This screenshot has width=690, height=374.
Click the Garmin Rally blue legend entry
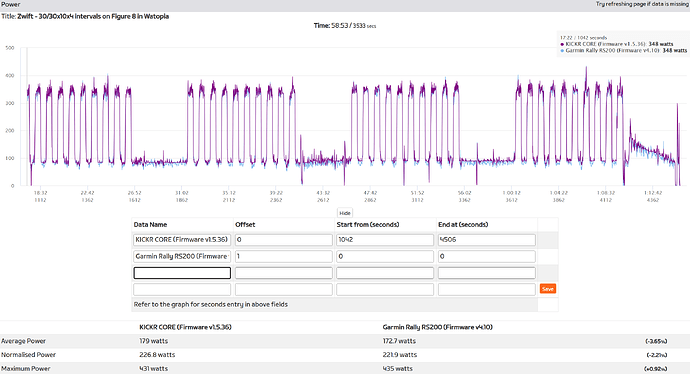pos(623,50)
